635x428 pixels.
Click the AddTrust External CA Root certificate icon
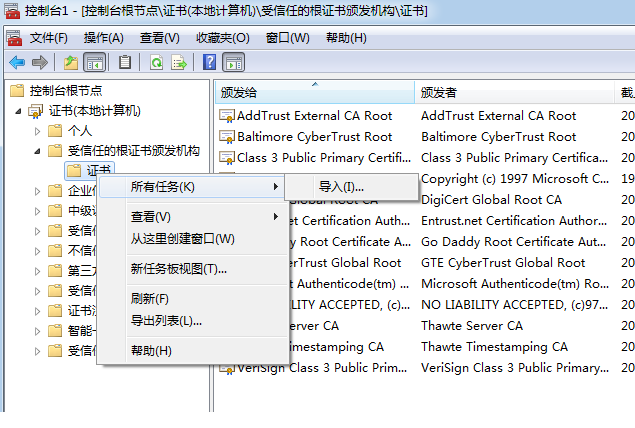227,116
